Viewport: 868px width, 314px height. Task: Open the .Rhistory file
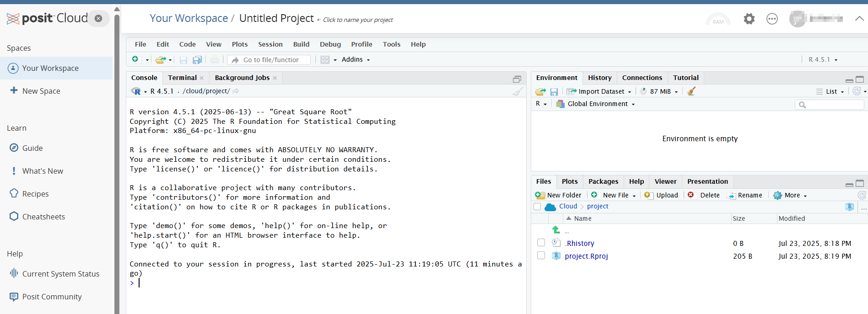(x=580, y=243)
